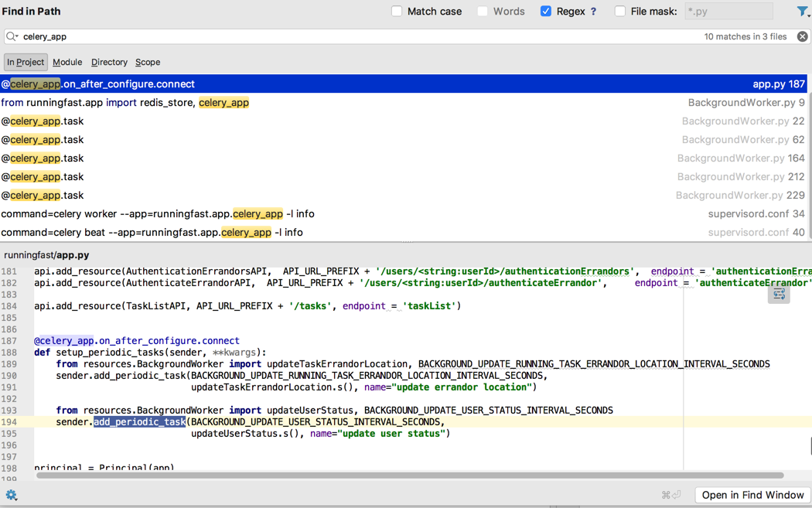Click inside the celery_app search field

tap(356, 36)
